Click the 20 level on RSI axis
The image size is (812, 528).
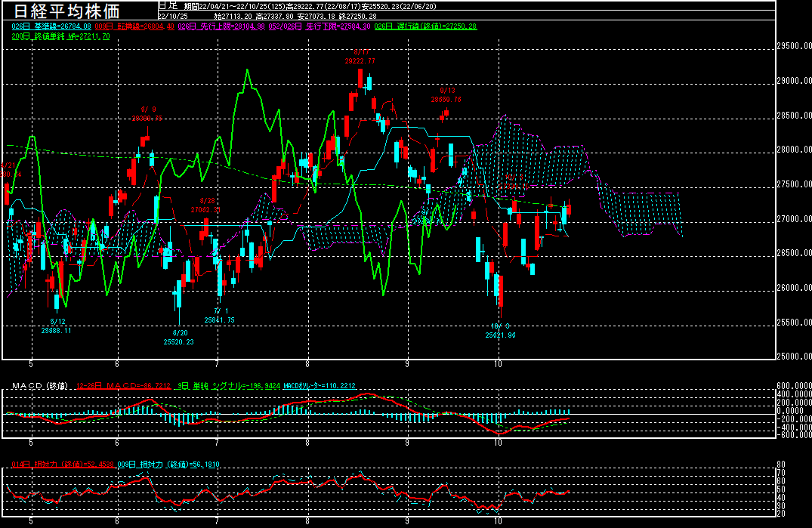(x=781, y=514)
